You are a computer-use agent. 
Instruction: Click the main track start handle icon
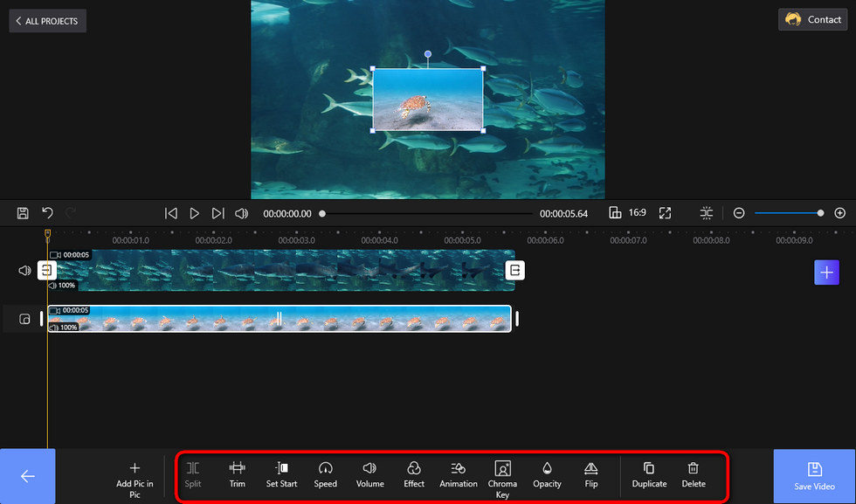click(46, 270)
